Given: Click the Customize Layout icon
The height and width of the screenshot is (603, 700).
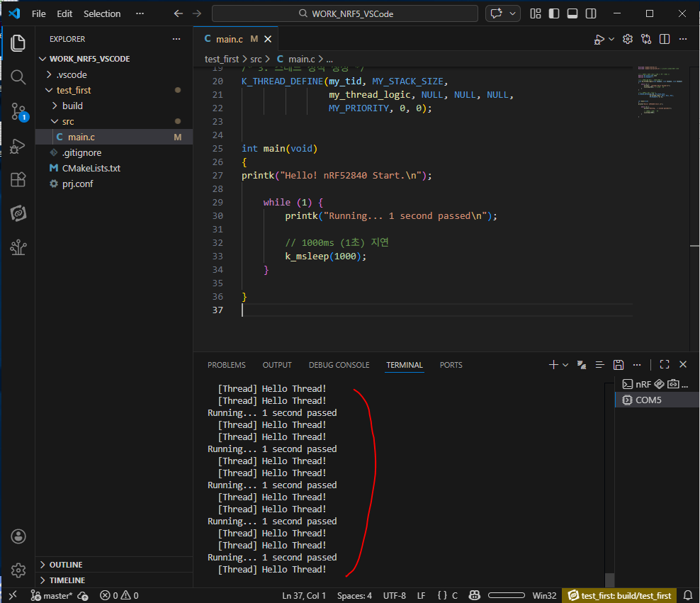Looking at the screenshot, I should 535,13.
